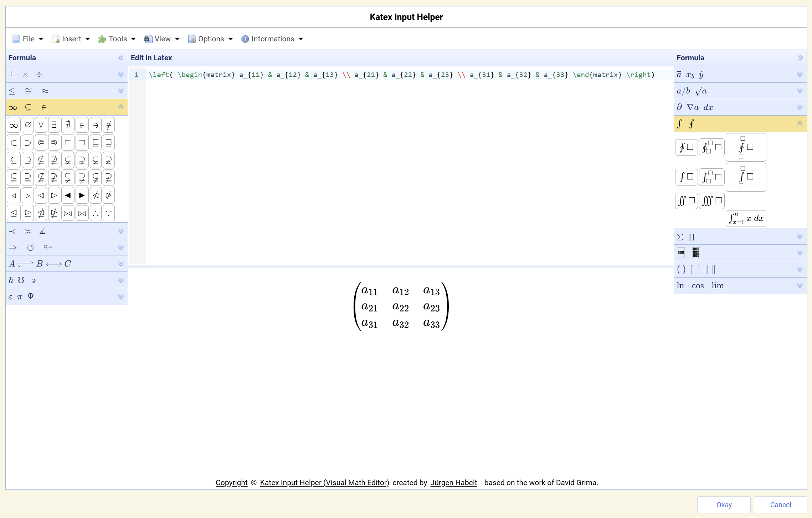Open Katex Input Helper Visual Math Editor link

324,483
